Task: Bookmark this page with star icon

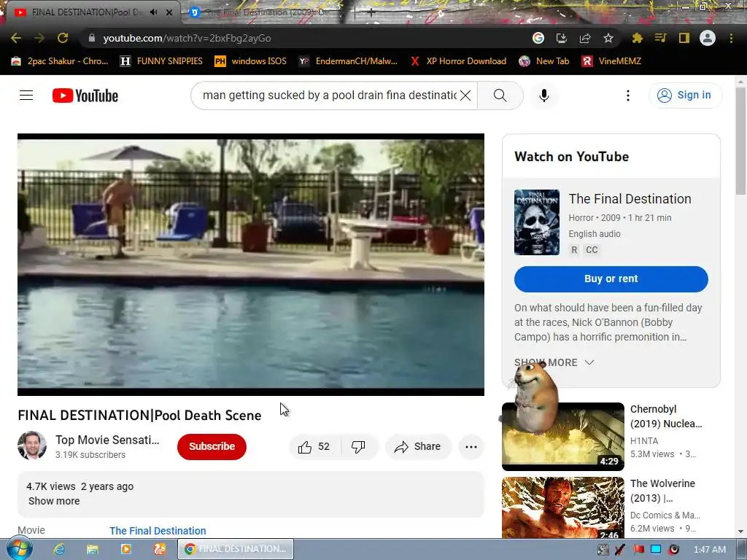Action: (x=608, y=38)
